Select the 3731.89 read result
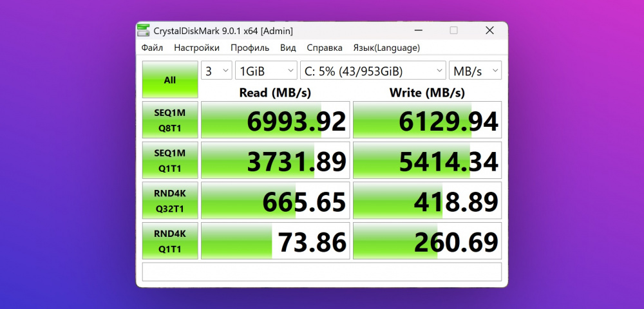The height and width of the screenshot is (309, 644). [x=275, y=160]
